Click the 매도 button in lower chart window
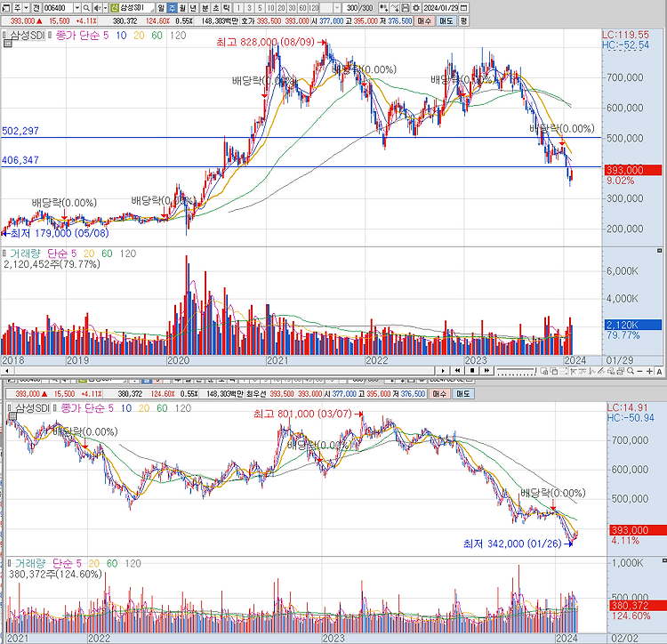Viewport: 667px width, 644px height. [462, 394]
